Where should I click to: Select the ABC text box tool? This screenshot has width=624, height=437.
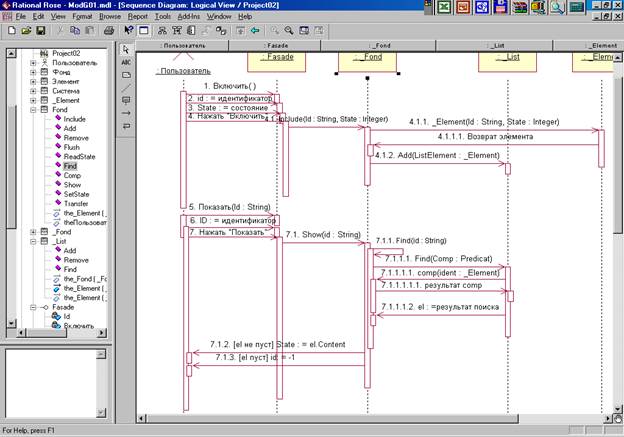125,61
